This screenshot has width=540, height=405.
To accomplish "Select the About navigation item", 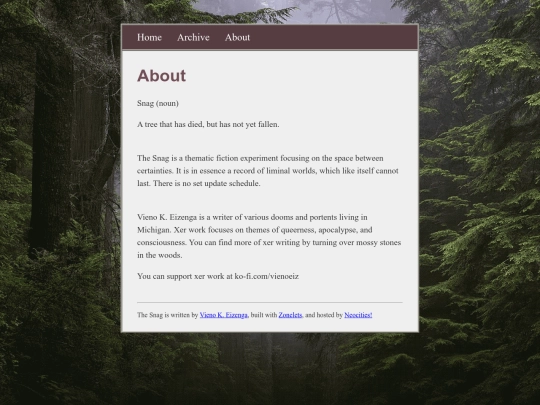I will pos(237,37).
